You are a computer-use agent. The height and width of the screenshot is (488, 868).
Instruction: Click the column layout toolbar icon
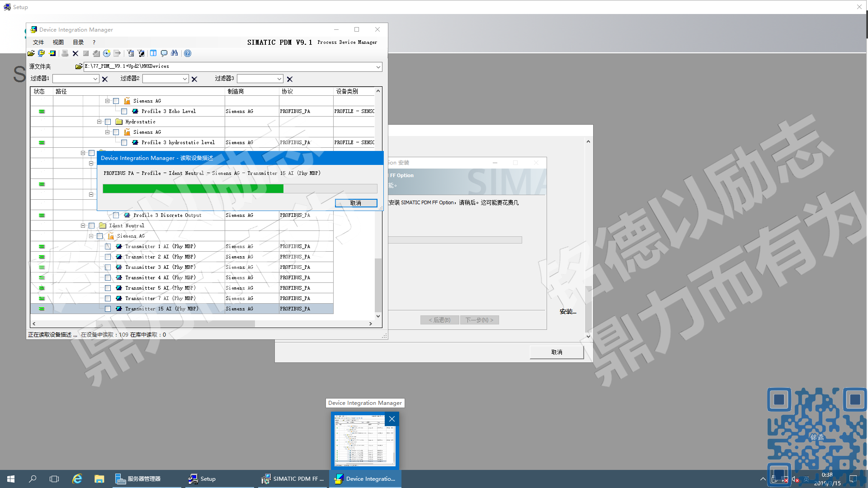(153, 53)
